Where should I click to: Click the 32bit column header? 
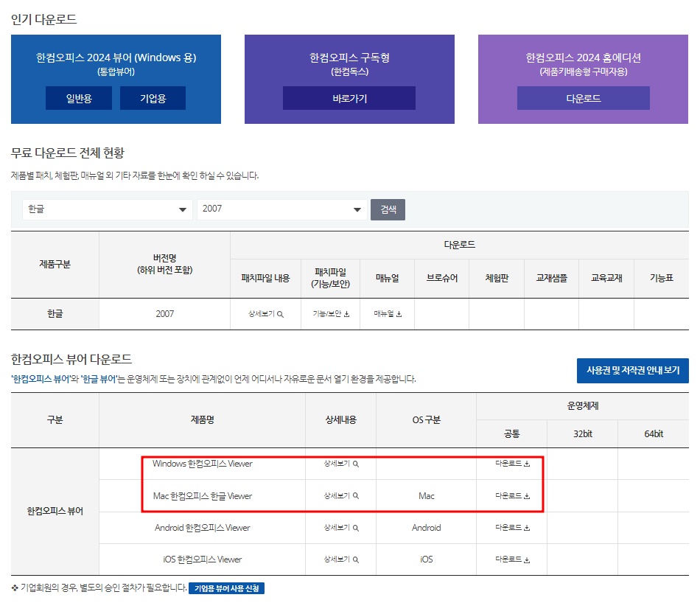(583, 433)
